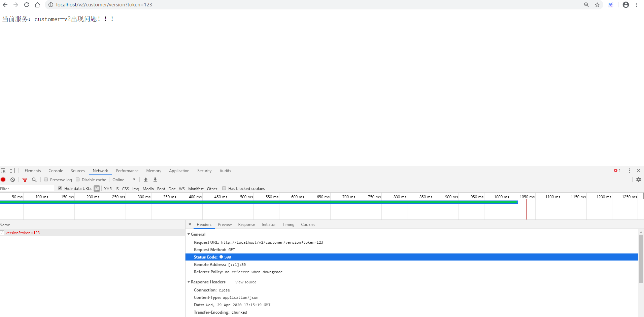644x317 pixels.
Task: Filter requests by All
Action: [x=97, y=189]
